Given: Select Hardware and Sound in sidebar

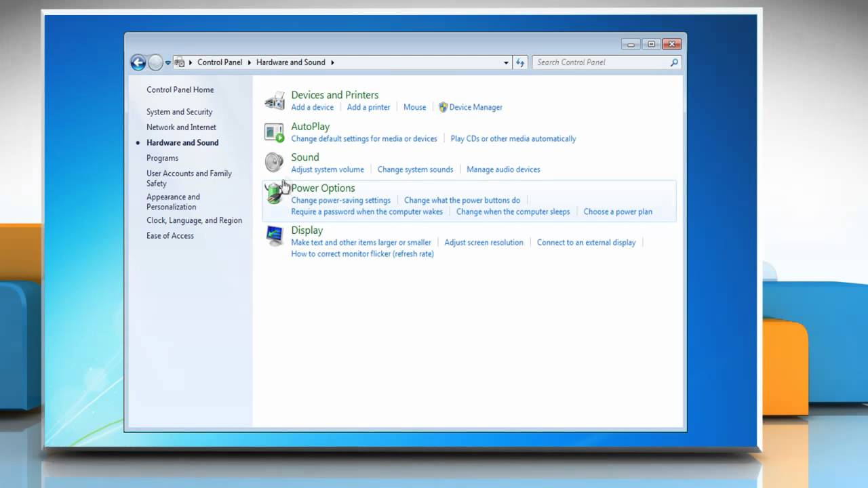Looking at the screenshot, I should pos(182,143).
